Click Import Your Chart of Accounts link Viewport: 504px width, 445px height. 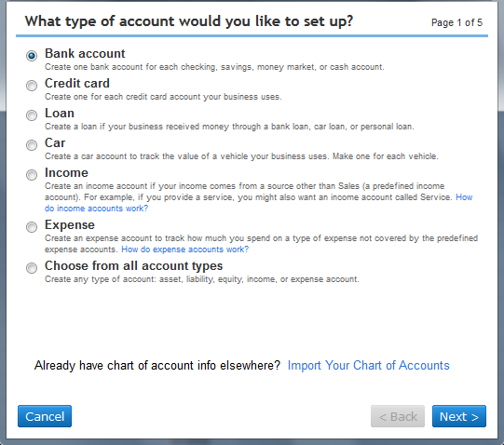368,365
